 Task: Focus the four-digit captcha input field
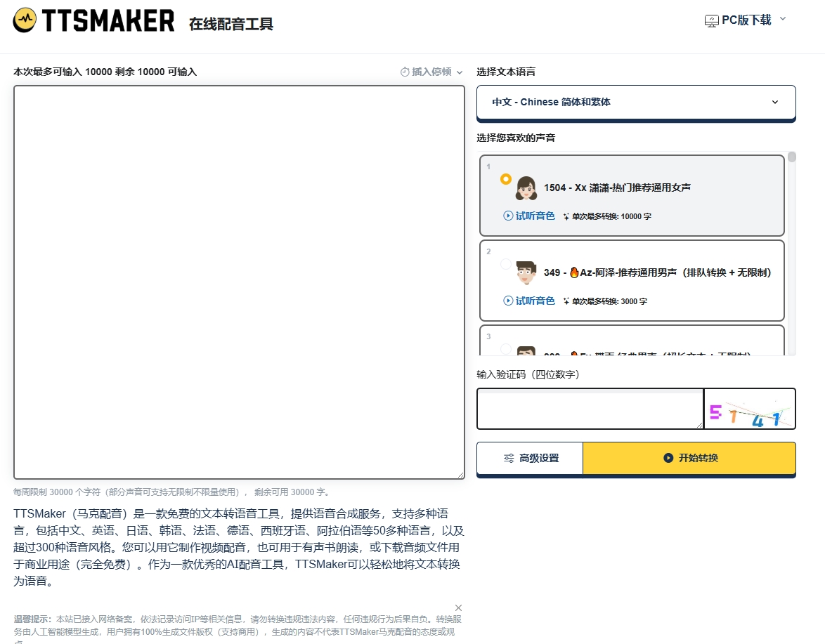(x=590, y=409)
